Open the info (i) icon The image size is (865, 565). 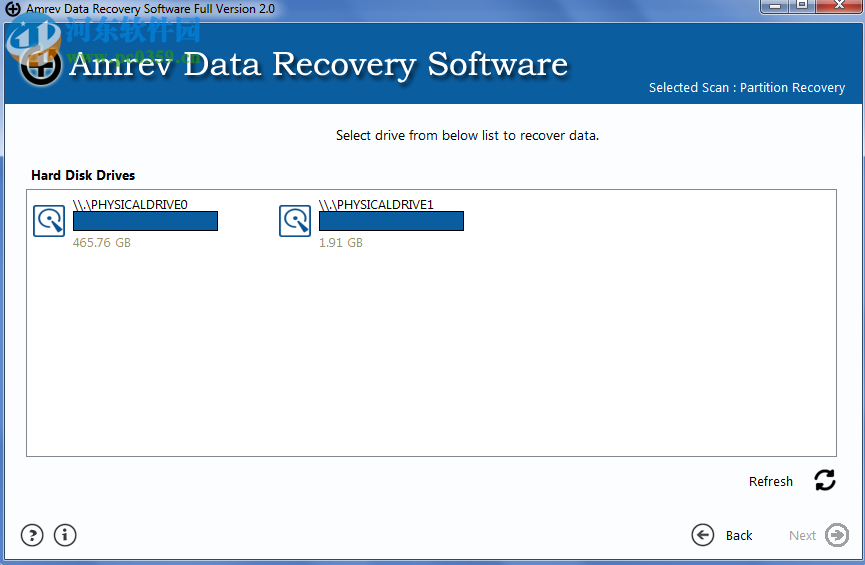(65, 535)
